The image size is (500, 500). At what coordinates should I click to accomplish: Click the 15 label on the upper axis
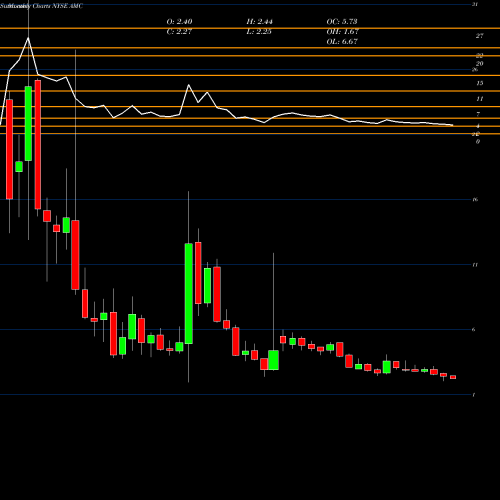point(479,83)
